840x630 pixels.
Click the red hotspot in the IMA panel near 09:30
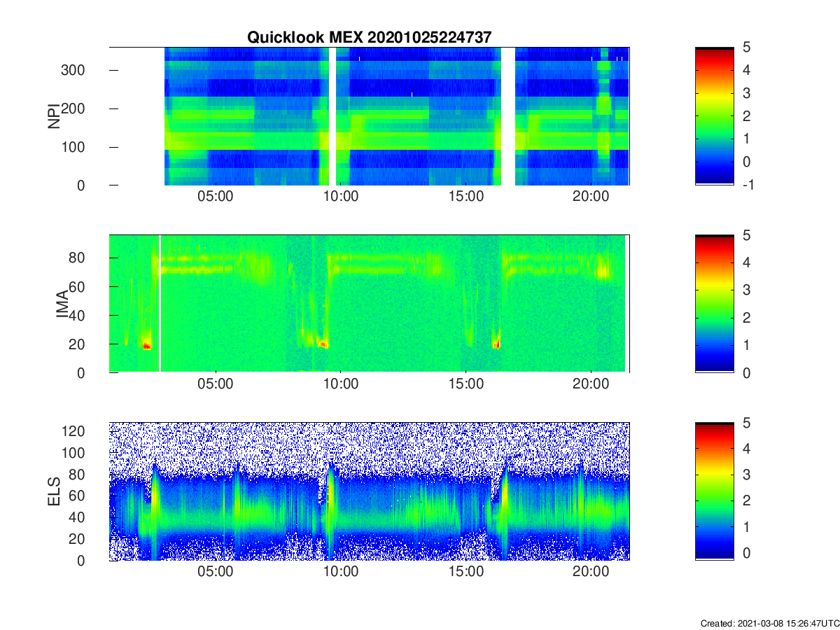[323, 344]
